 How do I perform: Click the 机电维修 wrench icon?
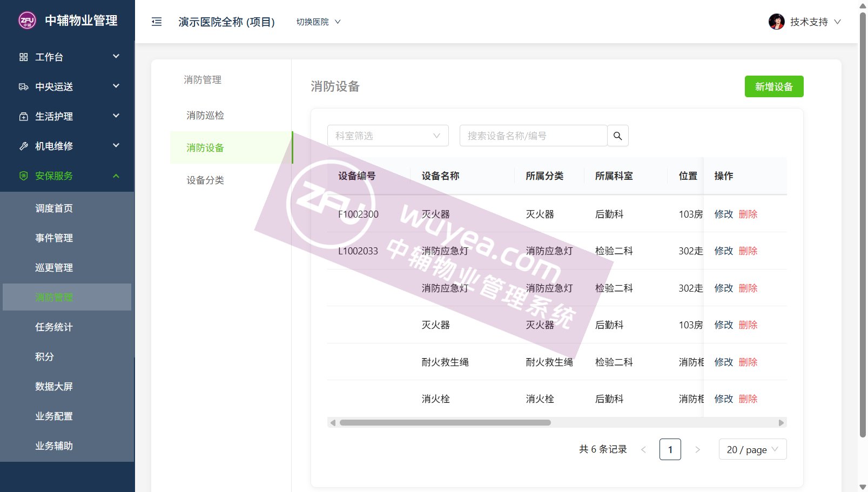24,146
